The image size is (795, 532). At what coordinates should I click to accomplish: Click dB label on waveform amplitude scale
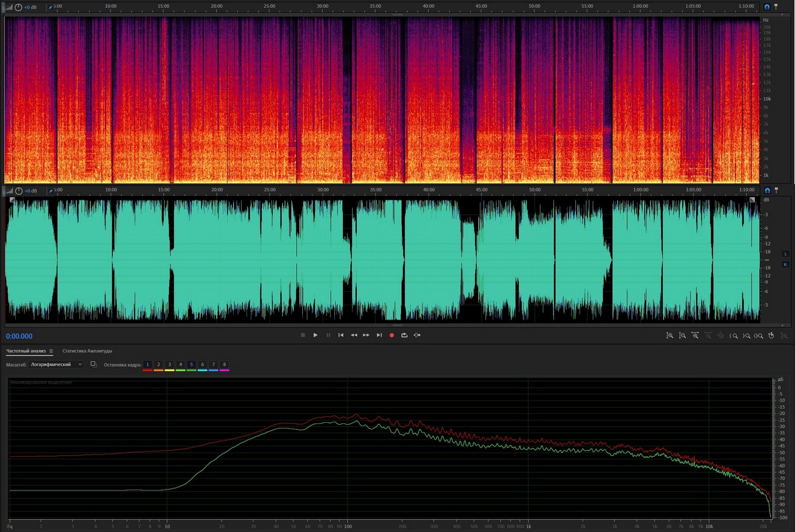click(x=766, y=200)
